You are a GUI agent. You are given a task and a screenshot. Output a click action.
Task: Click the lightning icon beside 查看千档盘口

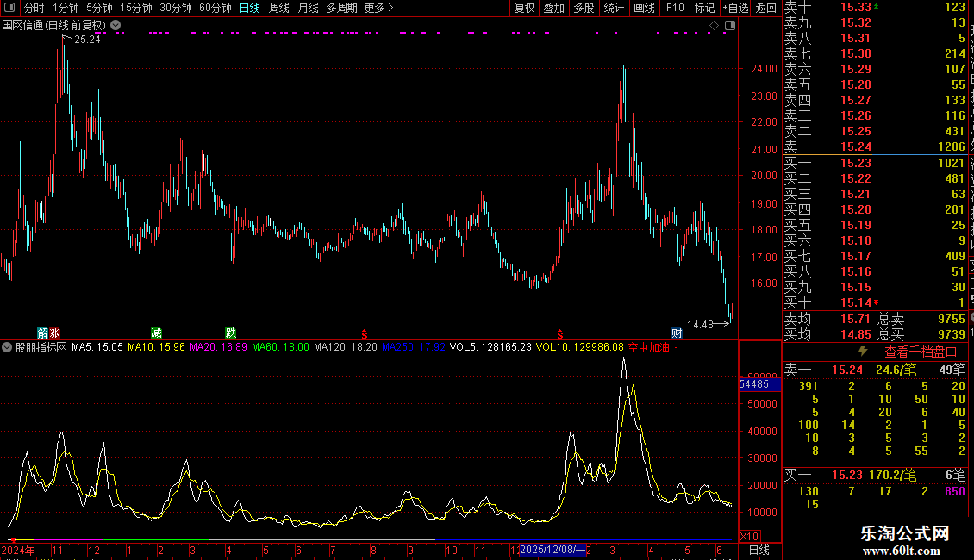click(863, 352)
